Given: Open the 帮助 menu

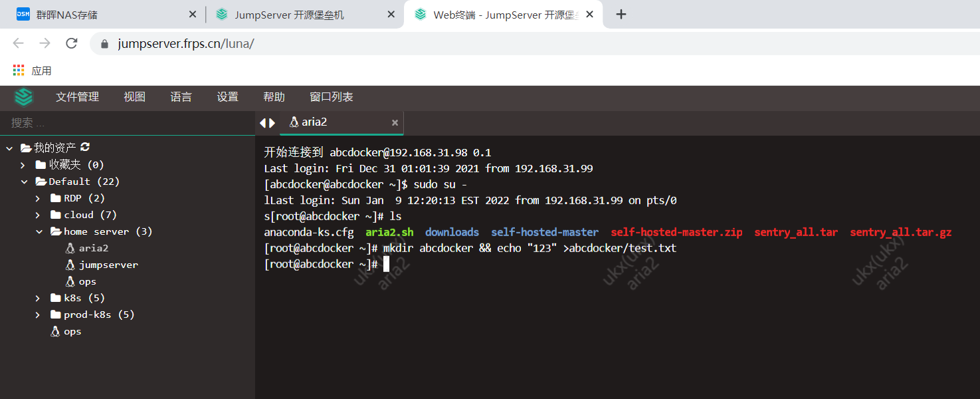Looking at the screenshot, I should click(x=274, y=97).
